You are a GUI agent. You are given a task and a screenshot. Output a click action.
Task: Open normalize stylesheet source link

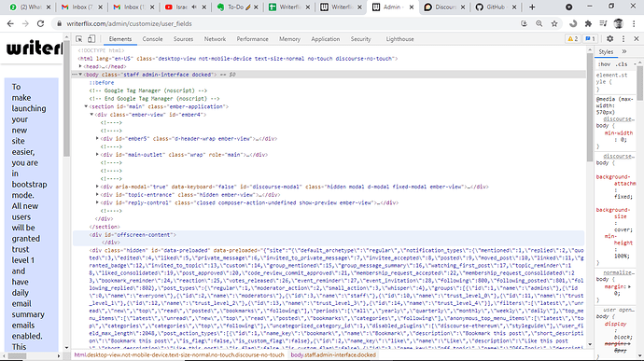click(x=619, y=272)
